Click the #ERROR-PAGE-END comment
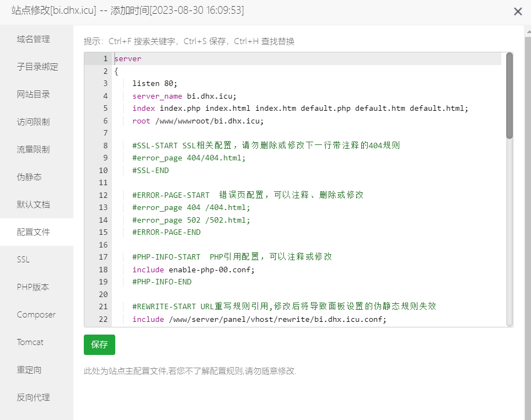Image resolution: width=531 pixels, height=420 pixels. [167, 232]
